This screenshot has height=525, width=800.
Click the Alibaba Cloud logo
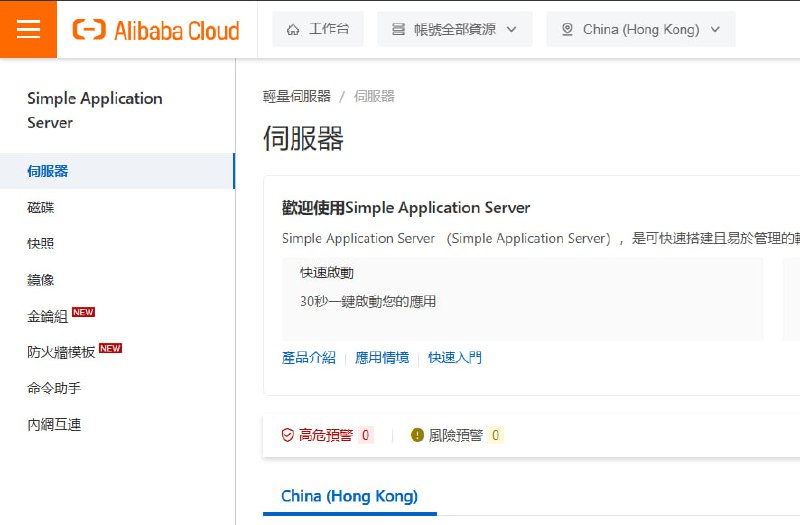pos(156,30)
